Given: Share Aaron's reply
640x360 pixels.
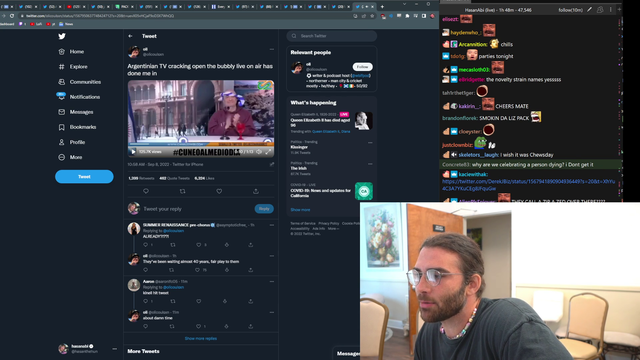Looking at the screenshot, I should (251, 301).
